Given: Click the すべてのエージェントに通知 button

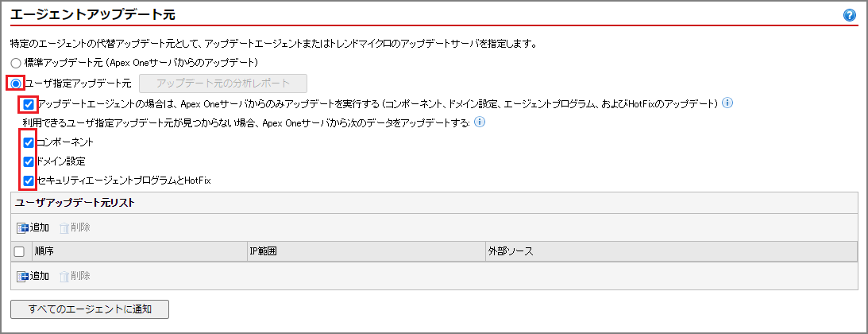Looking at the screenshot, I should (90, 309).
